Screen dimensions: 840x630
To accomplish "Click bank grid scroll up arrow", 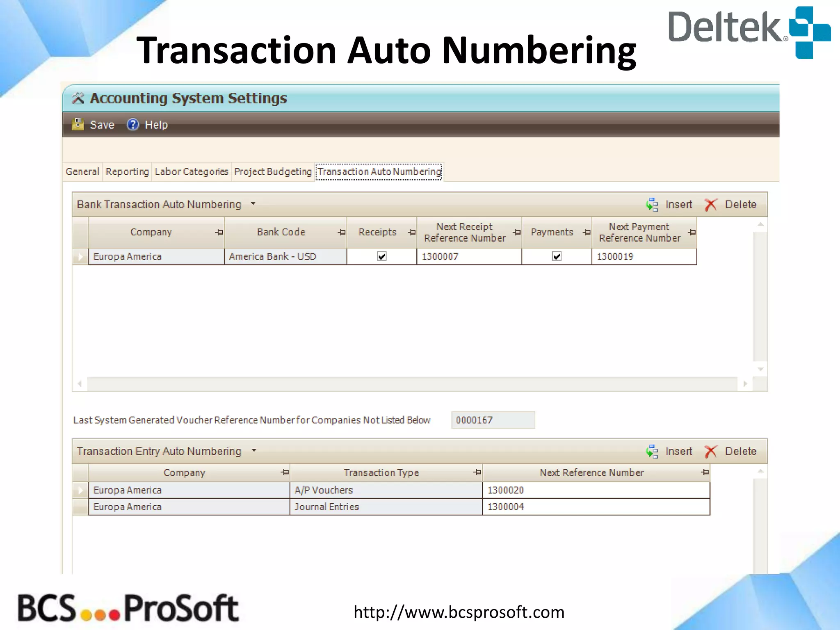I will (x=760, y=224).
